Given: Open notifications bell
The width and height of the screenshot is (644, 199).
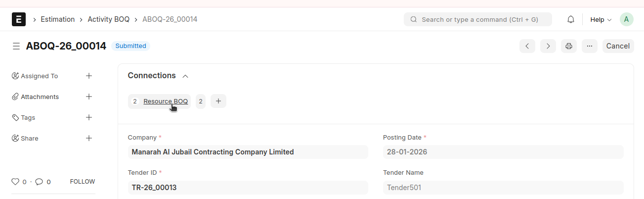Looking at the screenshot, I should point(571,19).
